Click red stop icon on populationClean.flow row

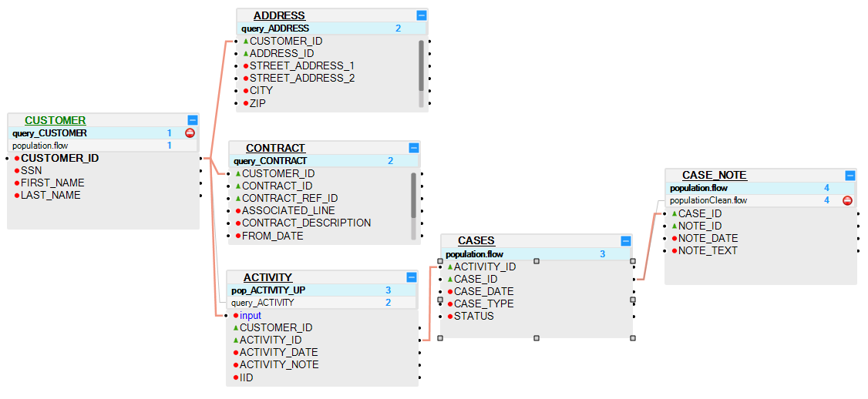[847, 200]
